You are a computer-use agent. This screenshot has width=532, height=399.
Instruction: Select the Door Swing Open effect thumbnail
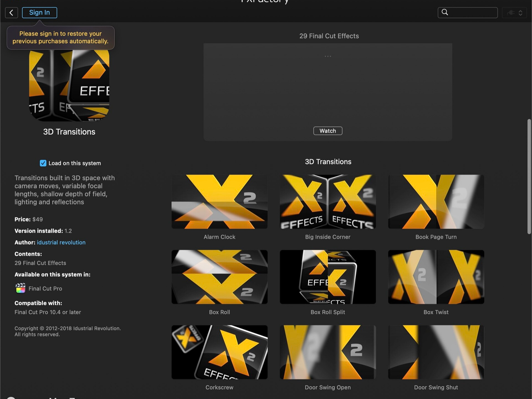coord(328,352)
